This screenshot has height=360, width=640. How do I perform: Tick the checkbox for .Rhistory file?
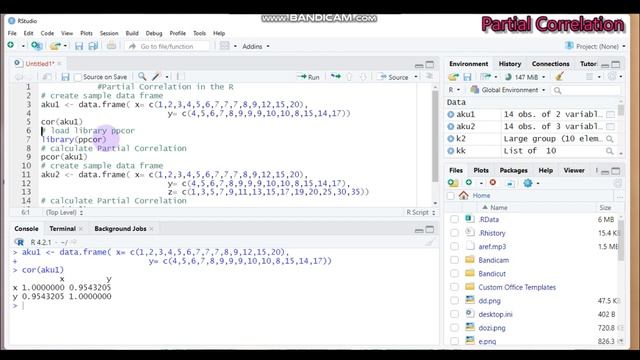coord(454,233)
